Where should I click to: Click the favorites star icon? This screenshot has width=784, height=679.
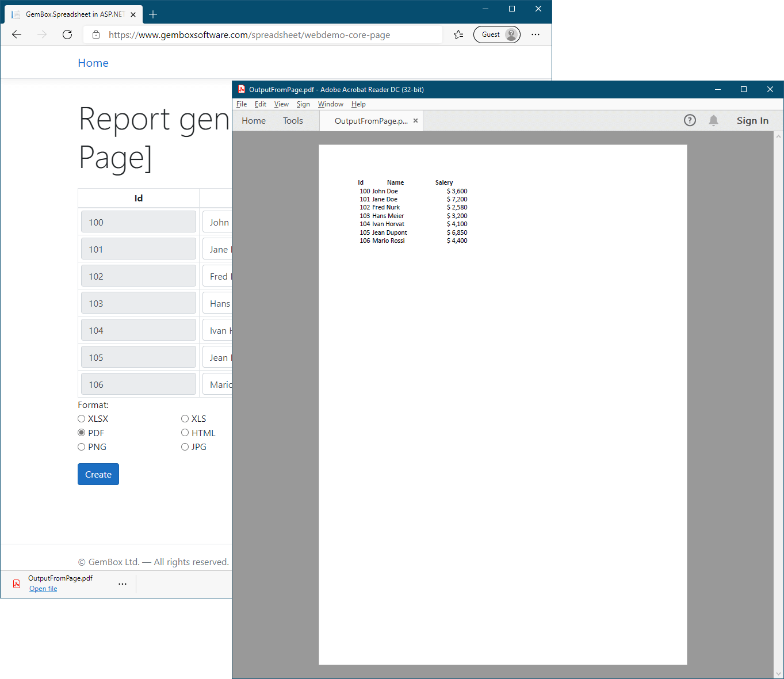[x=458, y=35]
